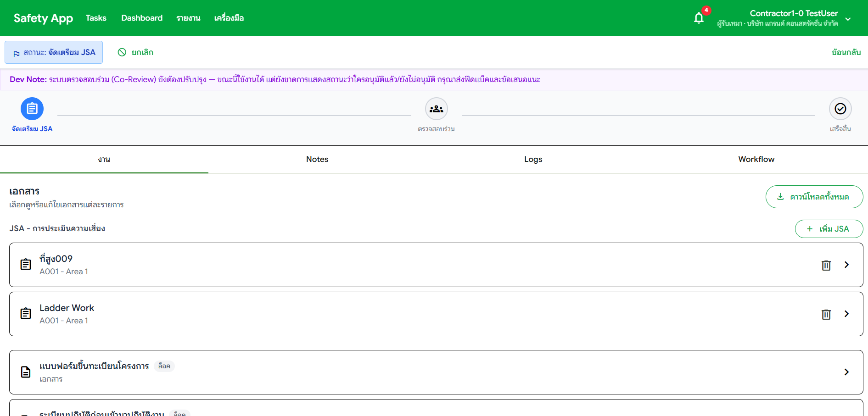Click the เพิ่ม JSA button
The width and height of the screenshot is (868, 416).
tap(829, 228)
